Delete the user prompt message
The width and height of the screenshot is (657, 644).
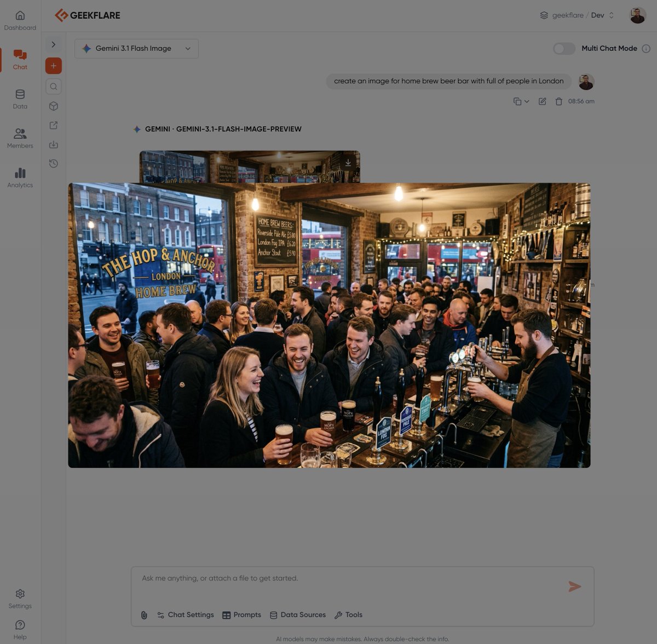click(x=558, y=101)
